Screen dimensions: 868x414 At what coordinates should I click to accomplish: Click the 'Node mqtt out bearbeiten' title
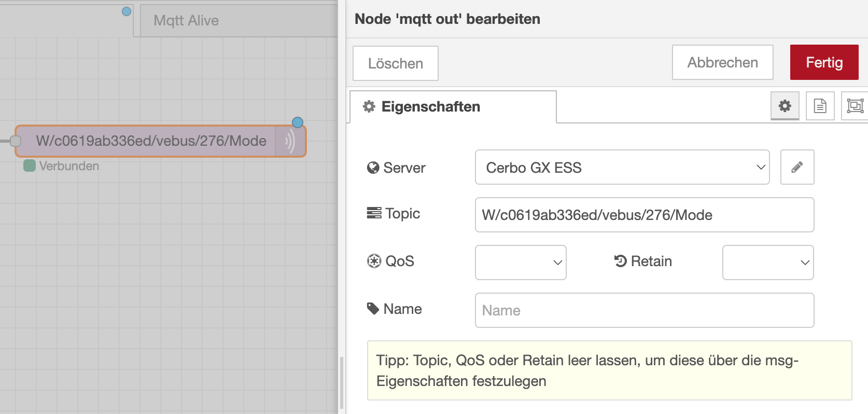[447, 19]
